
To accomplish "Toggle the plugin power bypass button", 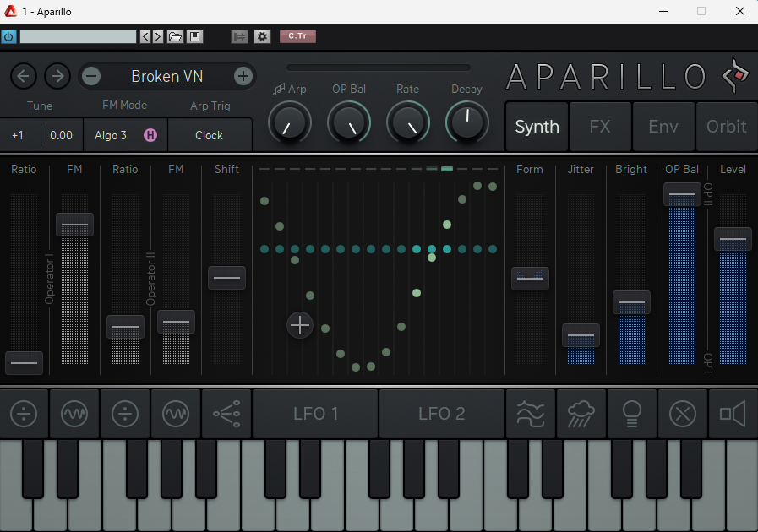I will point(8,36).
